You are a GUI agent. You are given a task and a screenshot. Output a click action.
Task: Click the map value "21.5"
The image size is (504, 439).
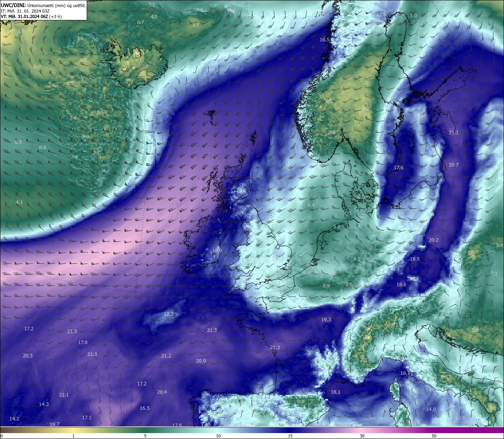pyautogui.click(x=72, y=331)
